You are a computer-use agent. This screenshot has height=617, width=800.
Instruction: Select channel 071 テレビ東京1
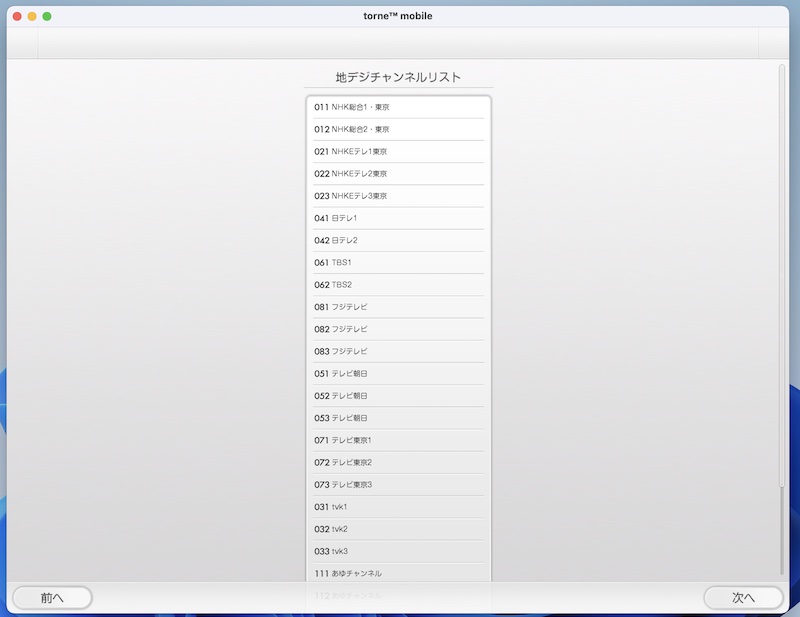pos(398,440)
